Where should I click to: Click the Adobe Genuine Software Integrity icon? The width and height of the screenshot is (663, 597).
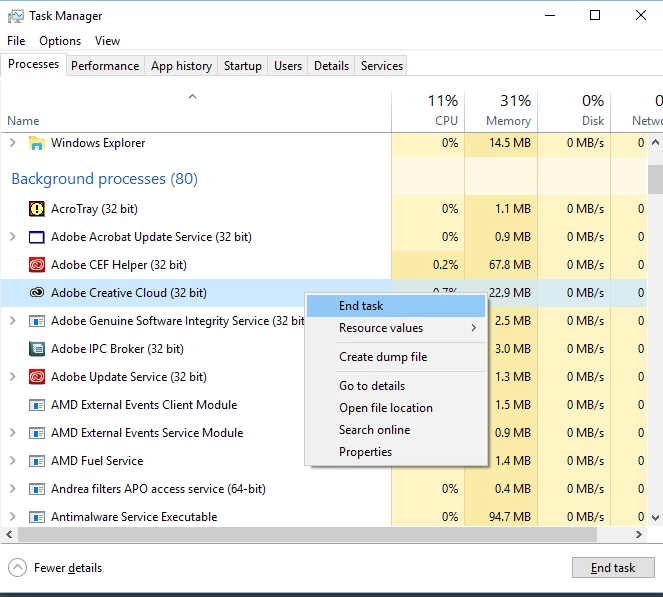pyautogui.click(x=37, y=321)
